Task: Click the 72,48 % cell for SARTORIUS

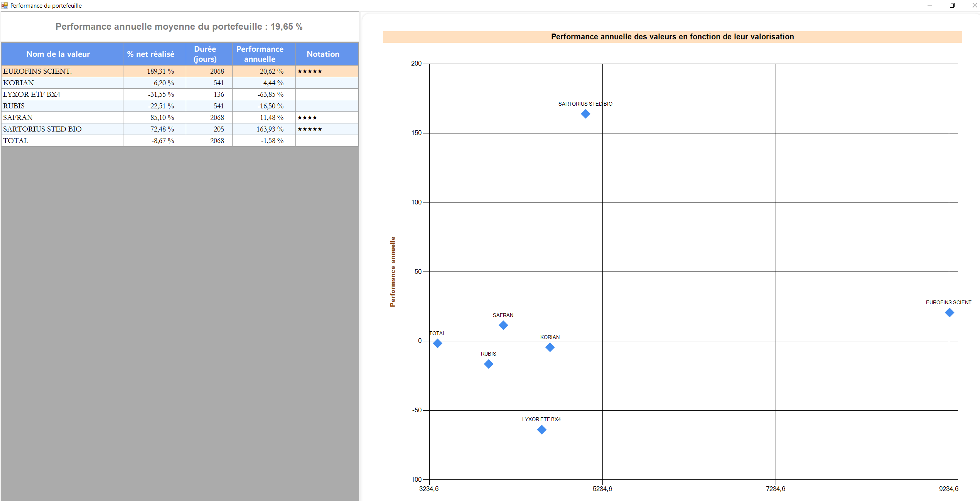Action: (155, 129)
